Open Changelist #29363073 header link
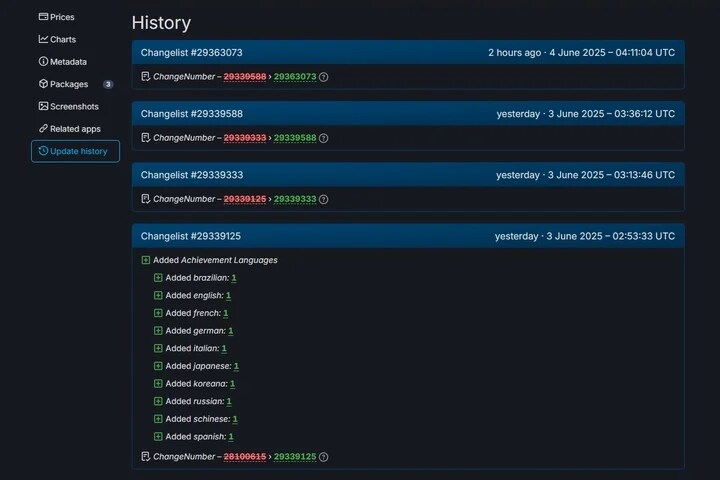Screen dimensions: 720x480 (x=191, y=53)
